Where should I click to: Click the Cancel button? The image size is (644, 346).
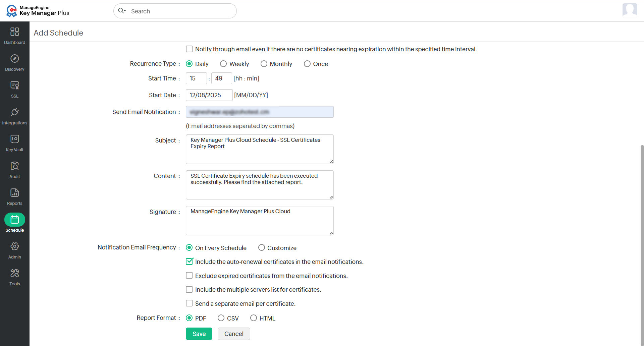[234, 334]
